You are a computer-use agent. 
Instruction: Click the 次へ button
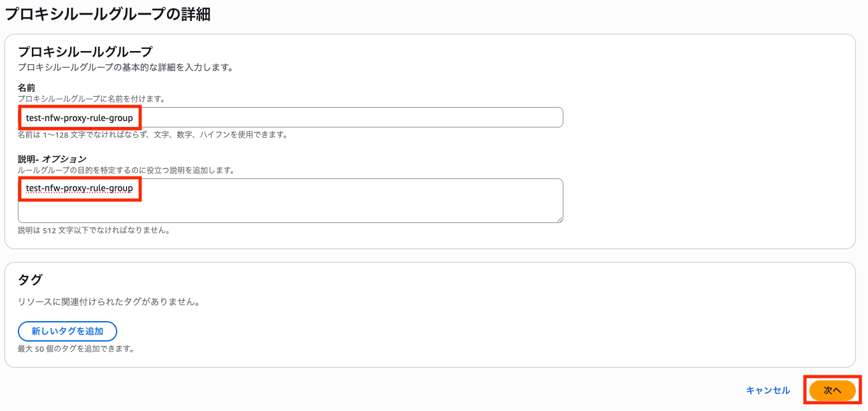(832, 391)
